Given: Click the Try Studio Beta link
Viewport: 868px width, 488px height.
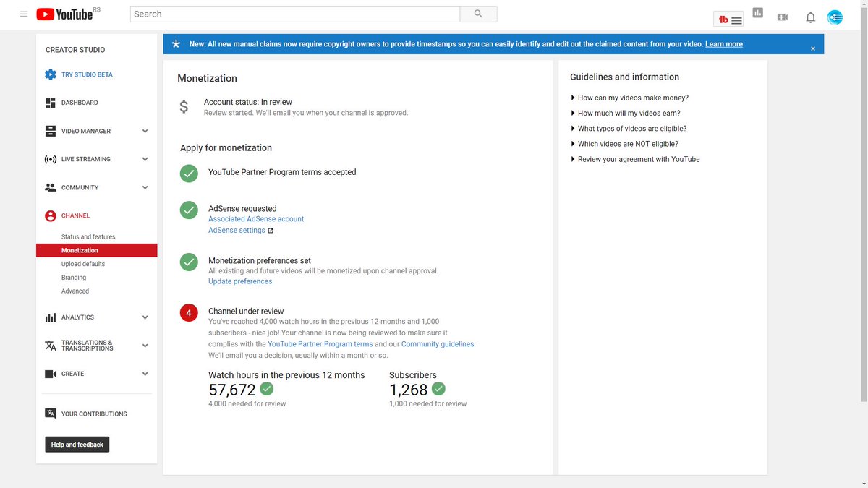Looking at the screenshot, I should click(87, 74).
